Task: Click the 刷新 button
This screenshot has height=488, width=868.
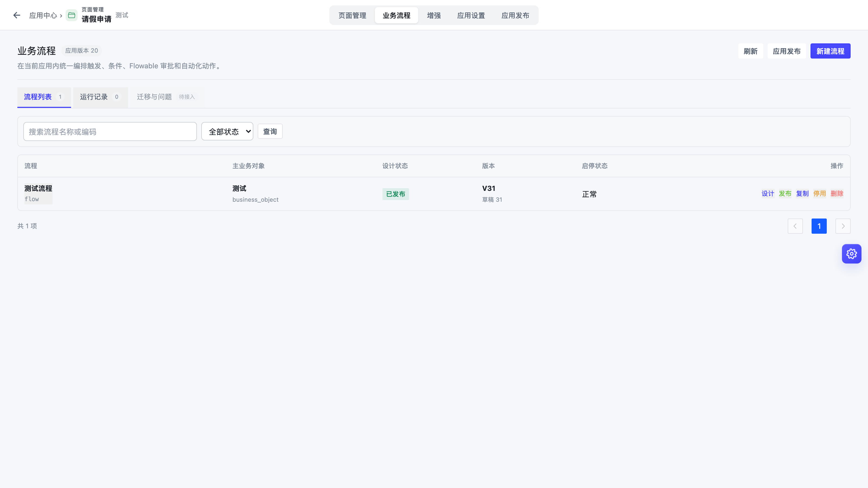Action: [750, 51]
